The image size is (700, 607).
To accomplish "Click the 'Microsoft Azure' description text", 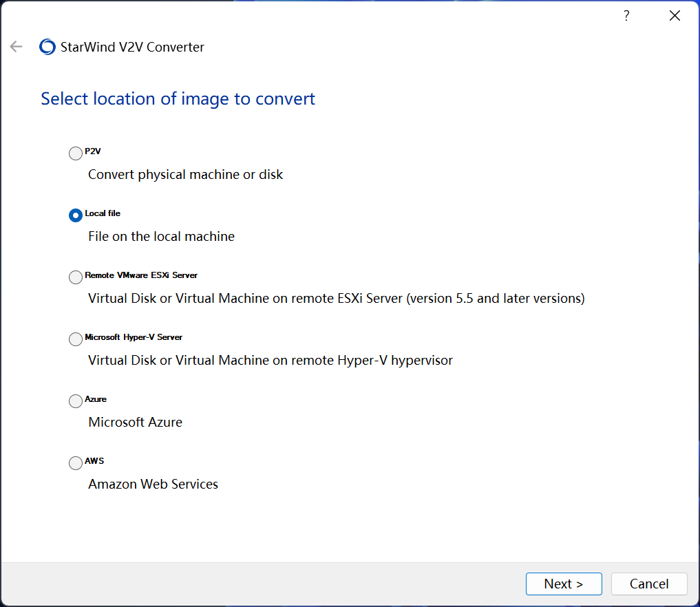I will click(x=135, y=423).
